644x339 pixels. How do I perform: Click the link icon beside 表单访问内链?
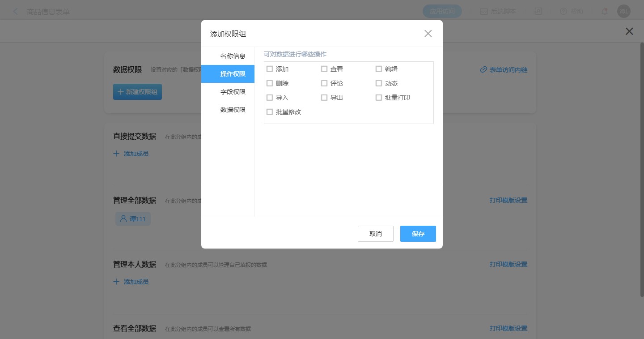point(483,70)
